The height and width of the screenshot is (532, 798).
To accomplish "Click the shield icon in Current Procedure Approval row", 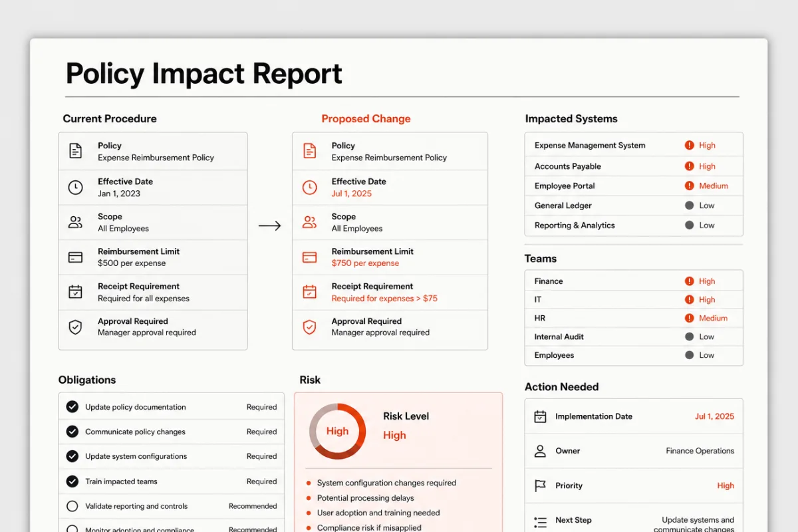I will (x=76, y=327).
